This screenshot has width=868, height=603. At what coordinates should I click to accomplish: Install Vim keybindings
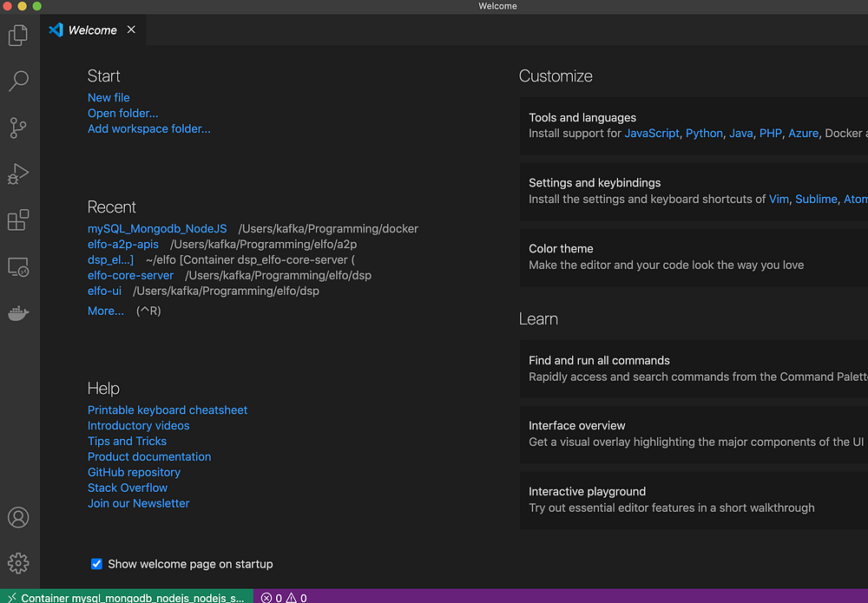779,200
